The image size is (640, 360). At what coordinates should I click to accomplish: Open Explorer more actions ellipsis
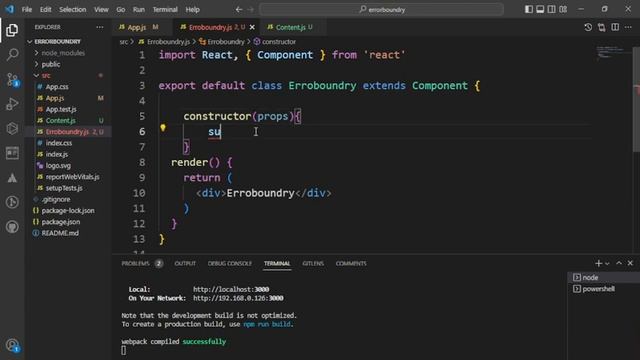coord(100,27)
